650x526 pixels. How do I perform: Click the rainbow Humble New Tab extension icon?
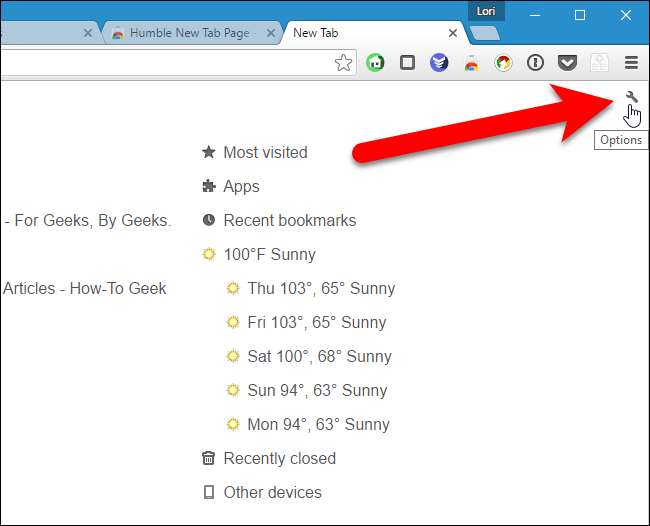(x=471, y=62)
